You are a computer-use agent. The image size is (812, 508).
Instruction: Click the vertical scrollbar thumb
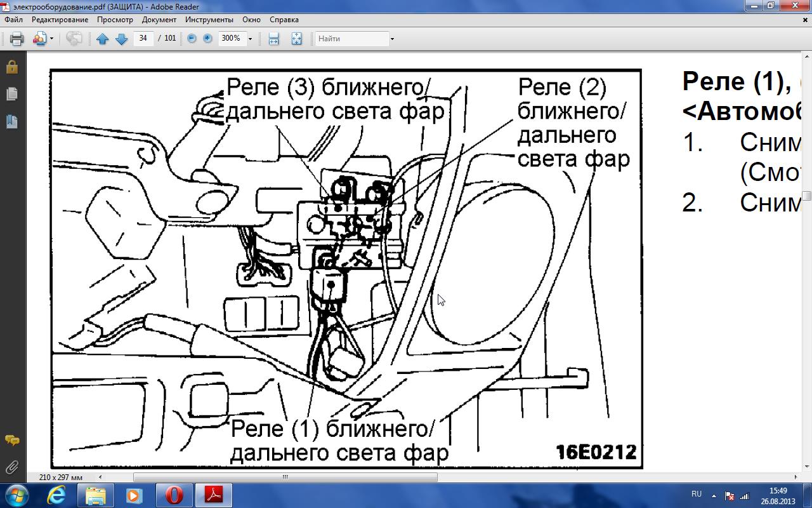806,197
